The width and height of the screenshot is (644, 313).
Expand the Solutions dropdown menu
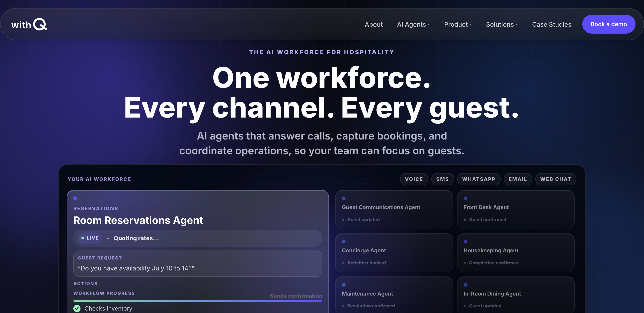pyautogui.click(x=502, y=24)
